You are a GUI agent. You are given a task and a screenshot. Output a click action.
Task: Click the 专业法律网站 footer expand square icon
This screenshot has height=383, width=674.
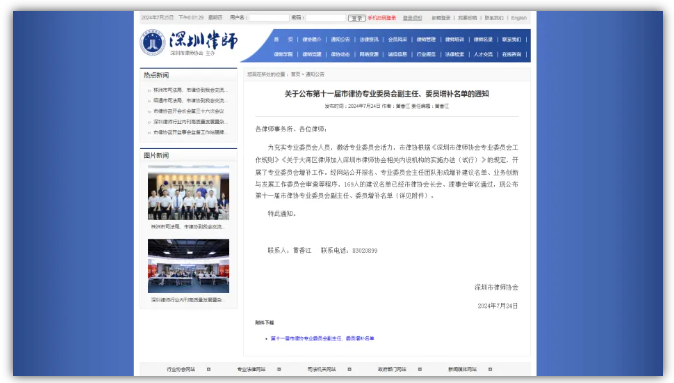(x=279, y=369)
